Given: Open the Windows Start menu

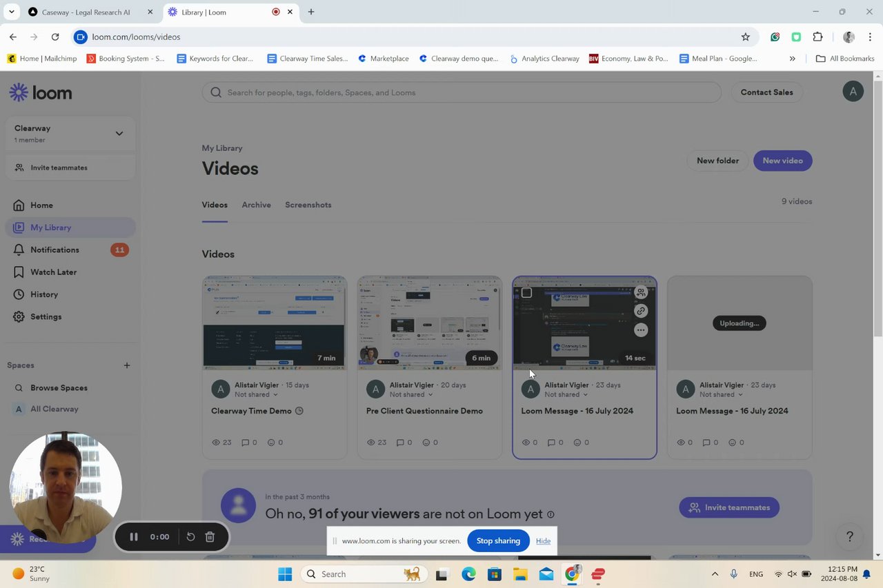Looking at the screenshot, I should pyautogui.click(x=285, y=574).
